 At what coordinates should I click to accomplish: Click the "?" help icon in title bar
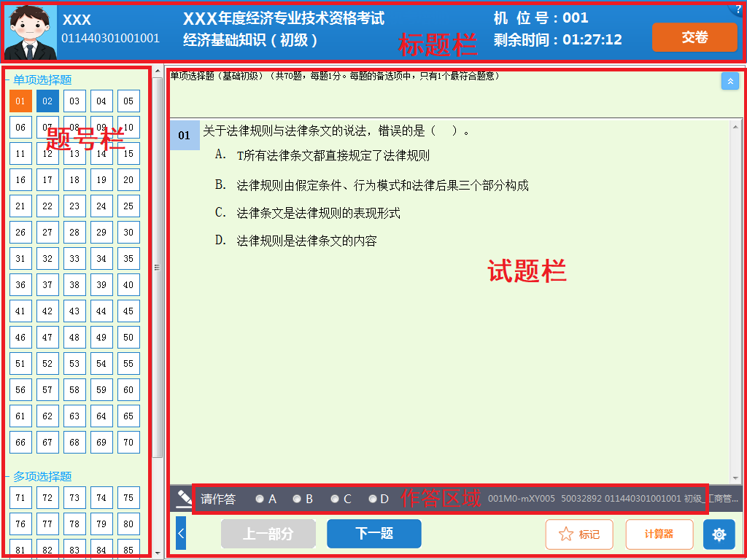click(x=740, y=7)
